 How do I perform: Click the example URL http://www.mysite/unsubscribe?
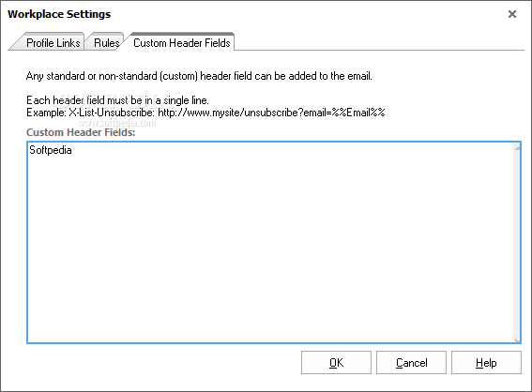(x=230, y=113)
